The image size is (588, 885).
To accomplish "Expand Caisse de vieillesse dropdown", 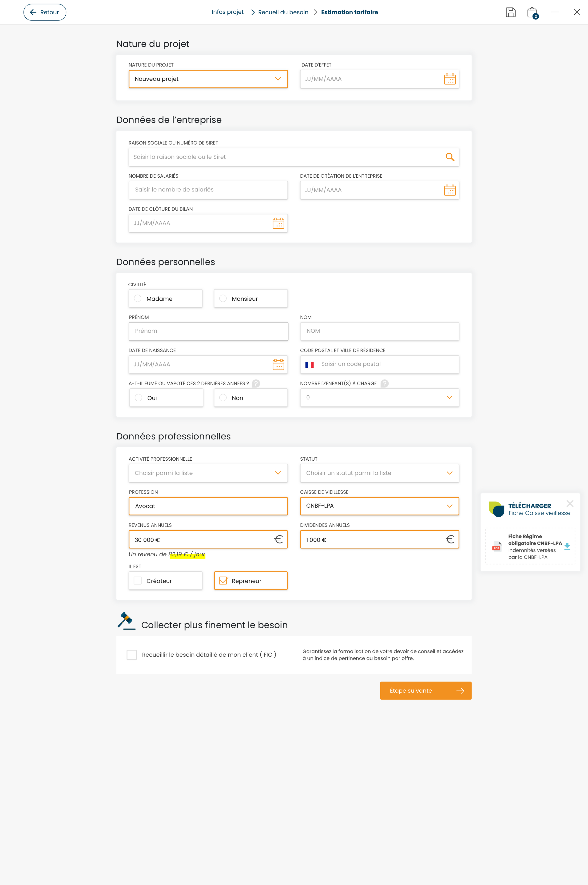I will (449, 506).
